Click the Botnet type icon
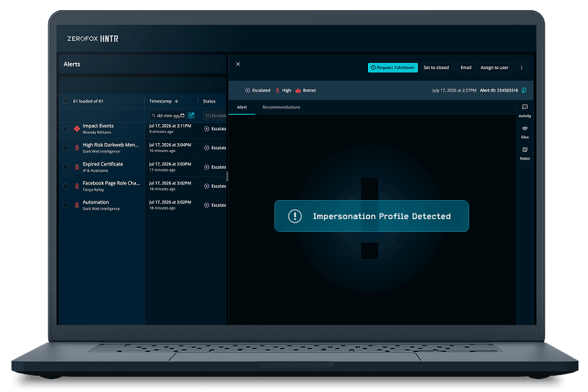Image resolution: width=588 pixels, height=392 pixels. click(x=298, y=90)
